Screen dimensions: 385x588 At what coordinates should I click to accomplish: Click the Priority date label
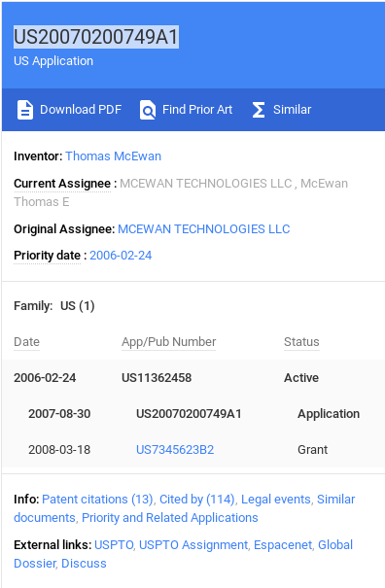[x=48, y=256]
